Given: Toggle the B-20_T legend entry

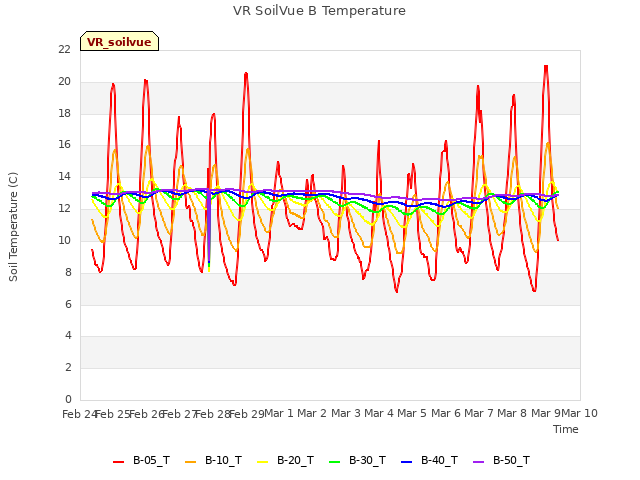Looking at the screenshot, I should coord(285,461).
